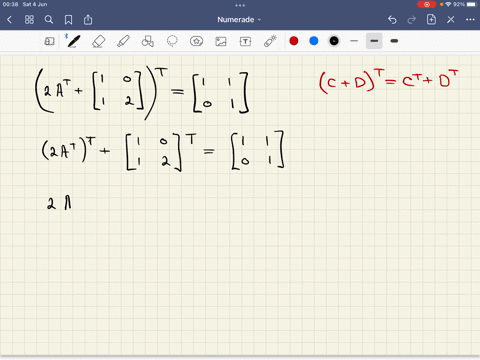Select the Pen tool

73,41
